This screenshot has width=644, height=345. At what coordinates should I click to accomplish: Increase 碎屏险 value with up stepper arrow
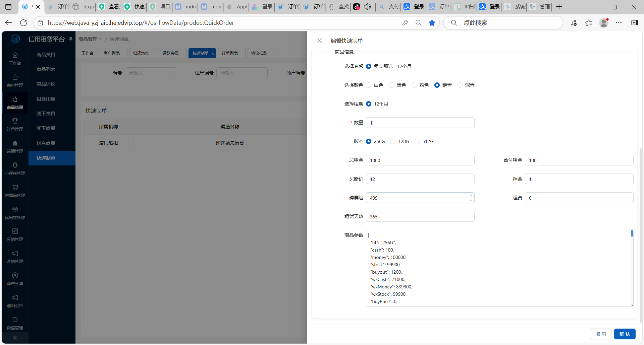click(x=471, y=195)
